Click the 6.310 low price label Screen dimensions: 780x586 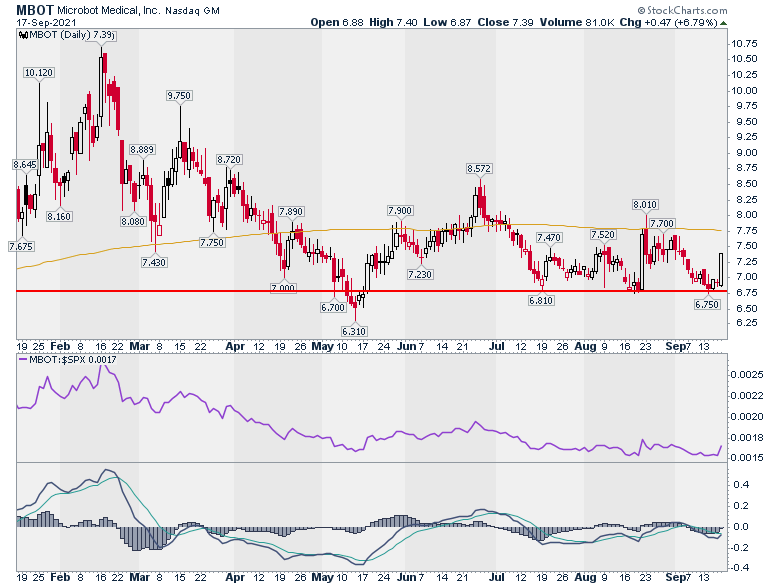point(354,331)
